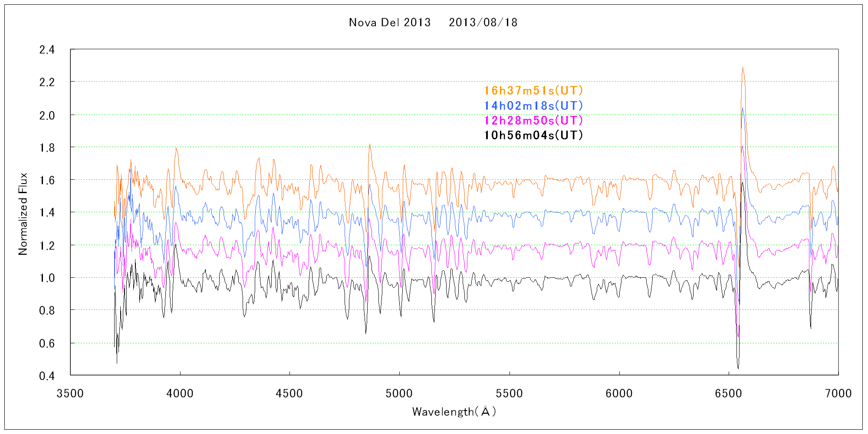Click the 'Normalized Flux' y-axis label
This screenshot has width=868, height=434.
pyautogui.click(x=23, y=214)
